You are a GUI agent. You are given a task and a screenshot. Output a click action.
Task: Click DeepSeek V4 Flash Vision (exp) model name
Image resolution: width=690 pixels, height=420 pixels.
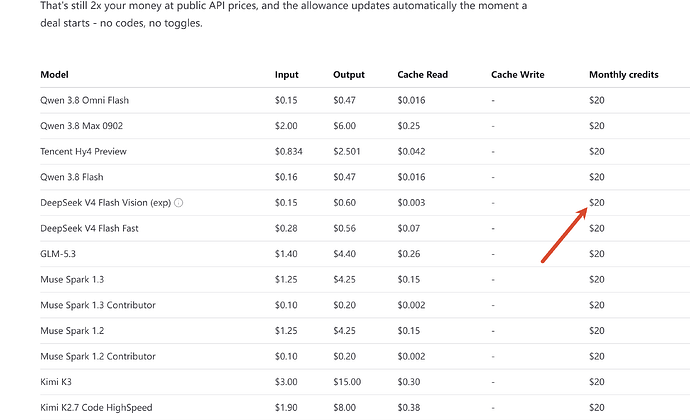pos(106,203)
